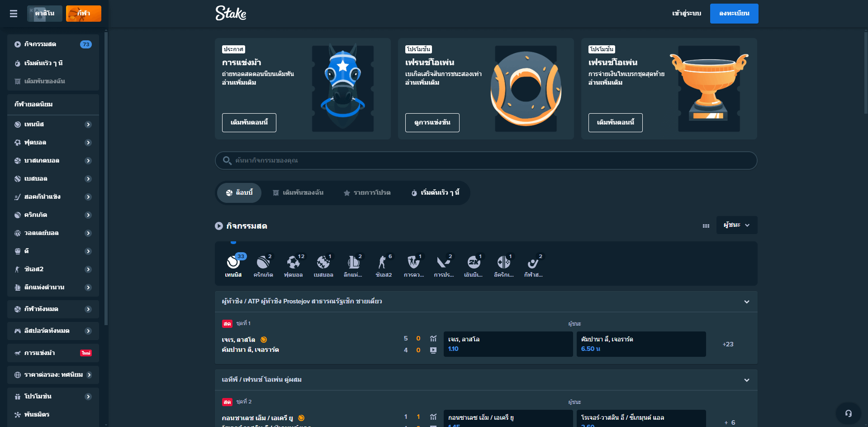Click เดิมพันตอนนี้ on horse racing card

(249, 123)
